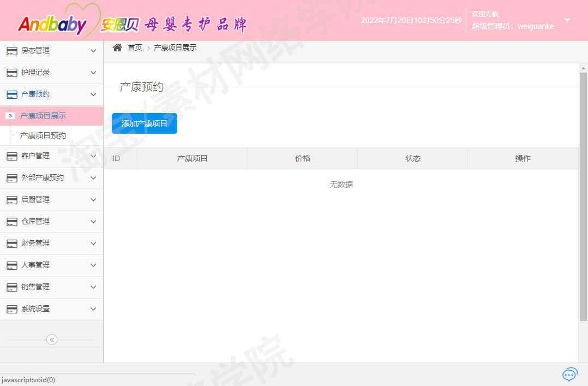Image resolution: width=588 pixels, height=386 pixels.
Task: Click the 状态 column header
Action: pyautogui.click(x=413, y=158)
